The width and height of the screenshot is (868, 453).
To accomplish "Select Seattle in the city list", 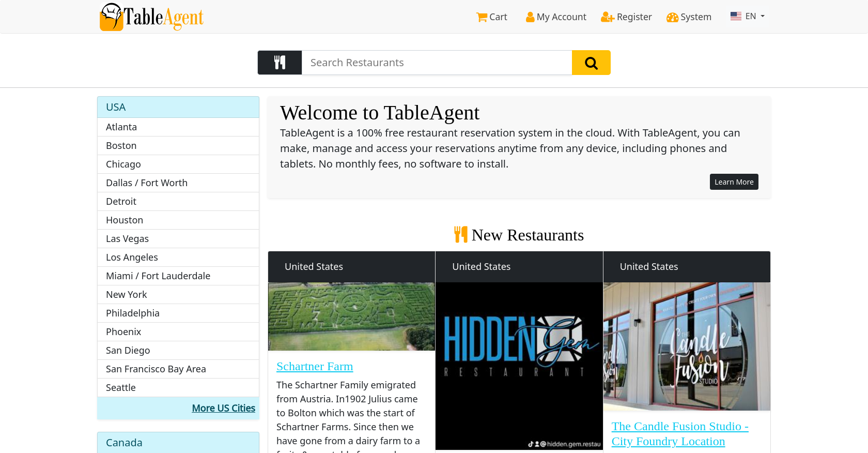I will pos(178,388).
